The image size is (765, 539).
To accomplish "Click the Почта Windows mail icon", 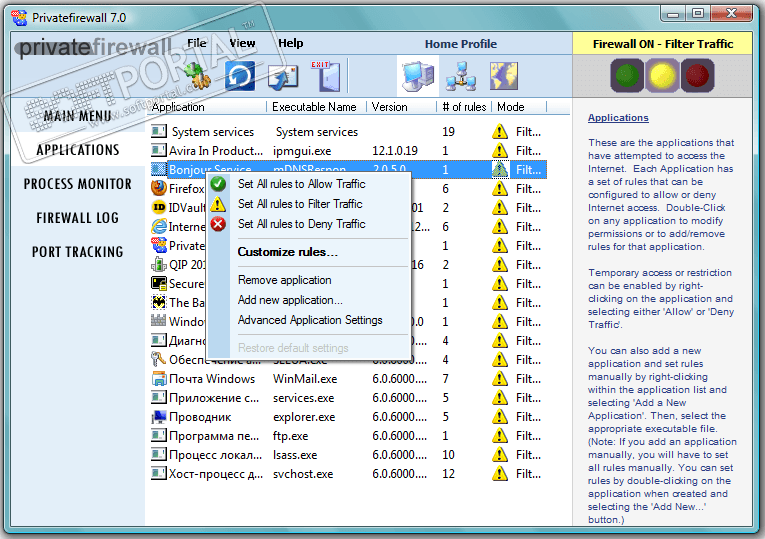I will (159, 379).
